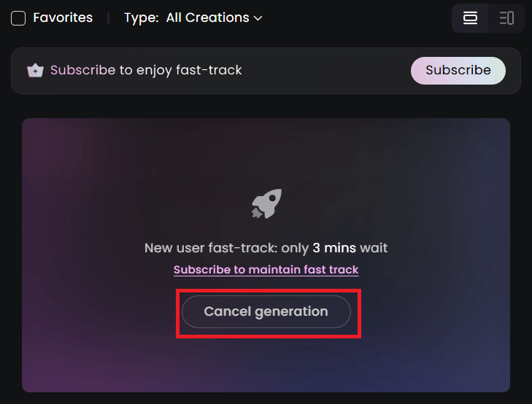Click the New user fast-track wait message
The image size is (532, 404).
[x=266, y=248]
